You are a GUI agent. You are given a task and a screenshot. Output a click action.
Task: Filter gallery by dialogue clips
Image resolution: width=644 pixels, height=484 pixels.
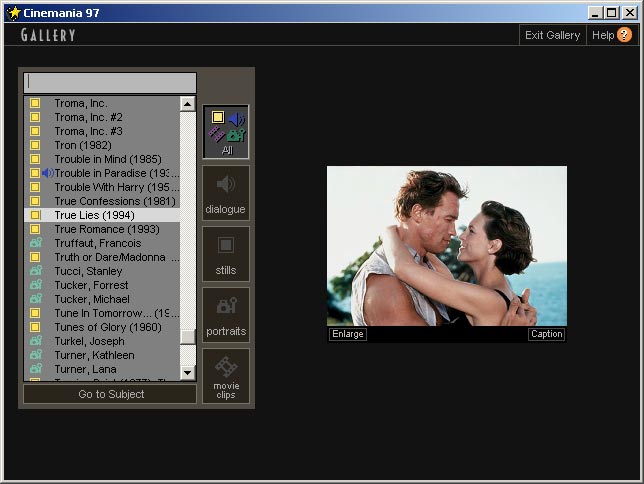[x=226, y=193]
